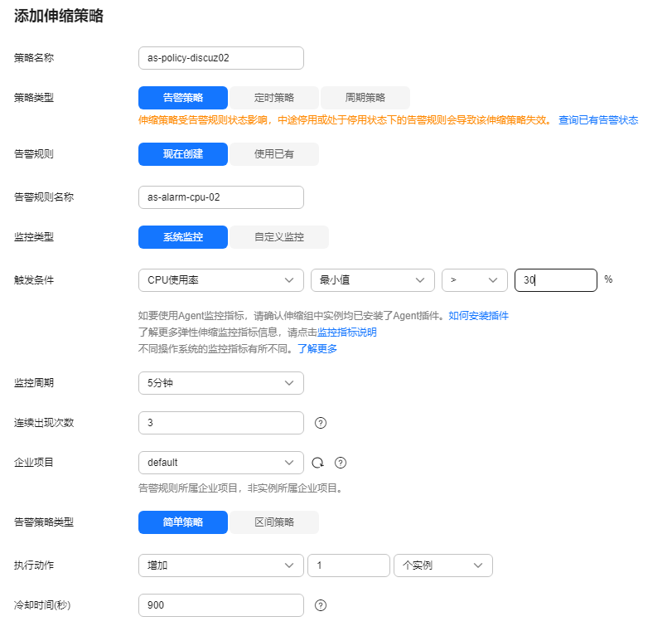This screenshot has height=631, width=672.
Task: Click the instance count field showing 1
Action: click(x=349, y=565)
